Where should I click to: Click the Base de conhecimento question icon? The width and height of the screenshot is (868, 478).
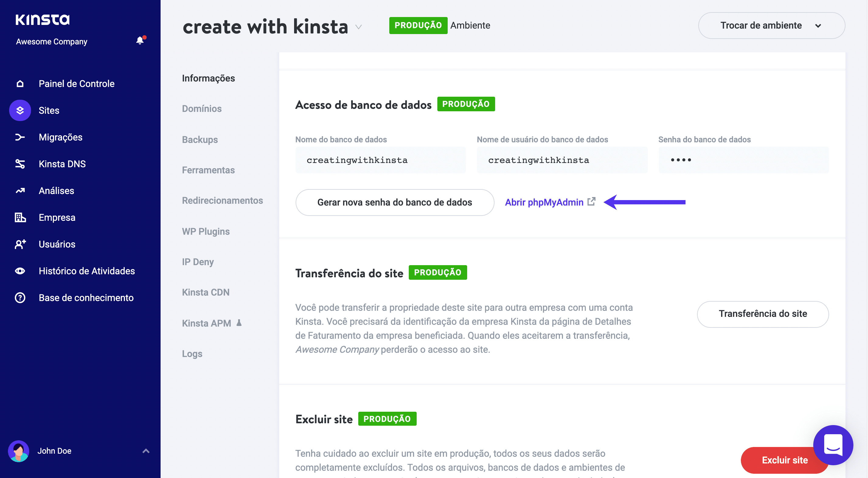coord(19,297)
